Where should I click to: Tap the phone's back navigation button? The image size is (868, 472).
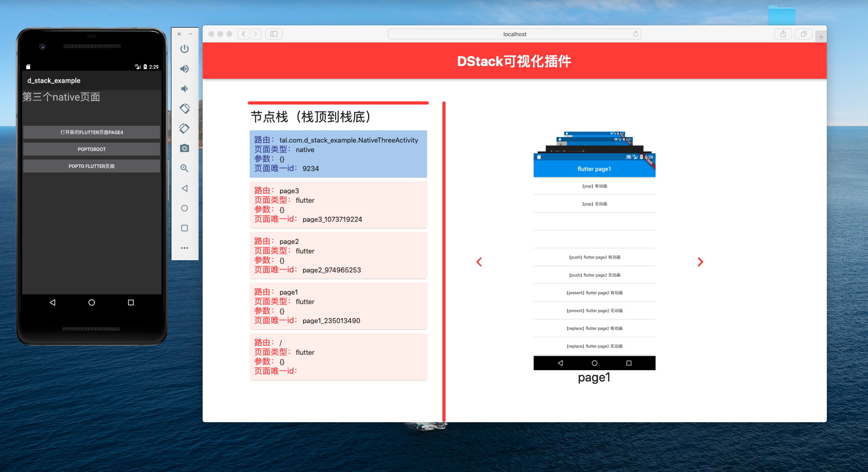(52, 302)
